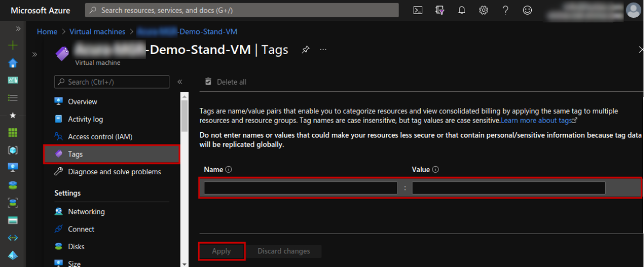Open the Dashboard icon in sidebar
Image resolution: width=644 pixels, height=267 pixels.
click(x=13, y=80)
